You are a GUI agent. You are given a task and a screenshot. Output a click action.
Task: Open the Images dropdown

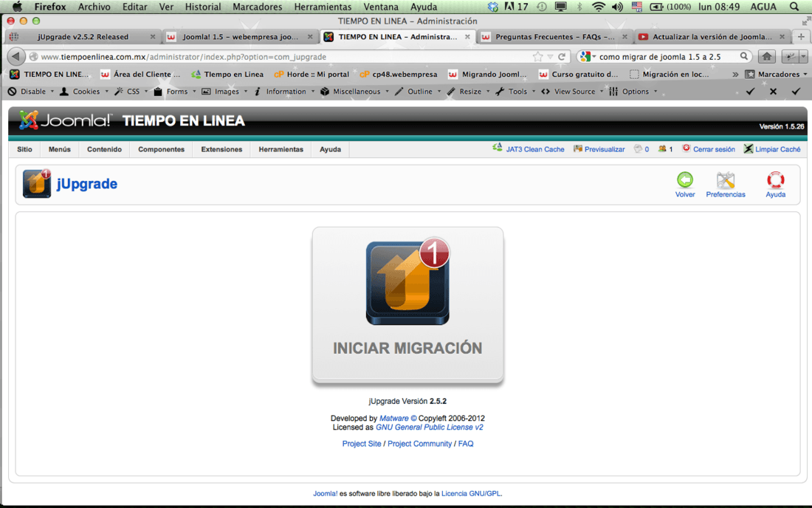(224, 91)
